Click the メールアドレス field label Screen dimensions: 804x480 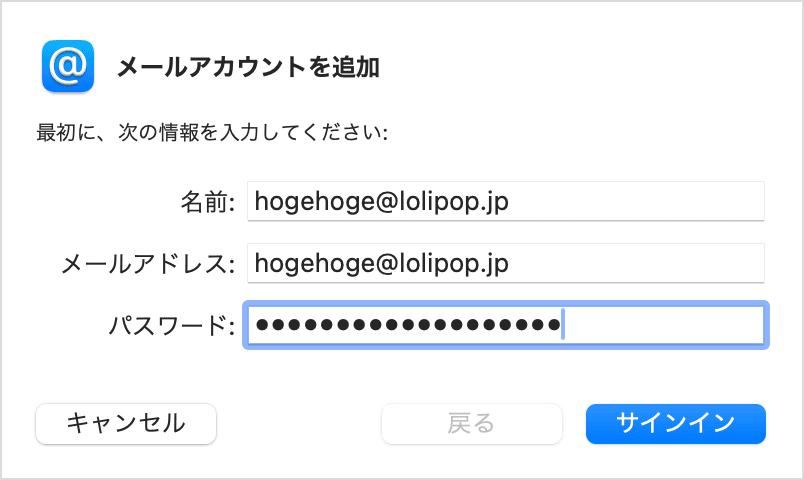coord(148,264)
